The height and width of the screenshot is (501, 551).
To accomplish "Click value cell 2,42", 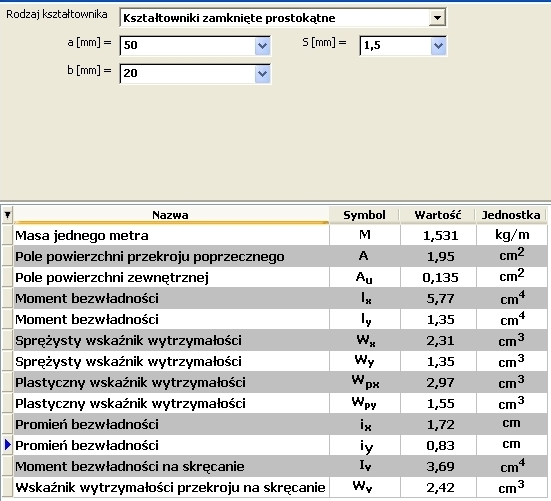I will click(438, 487).
